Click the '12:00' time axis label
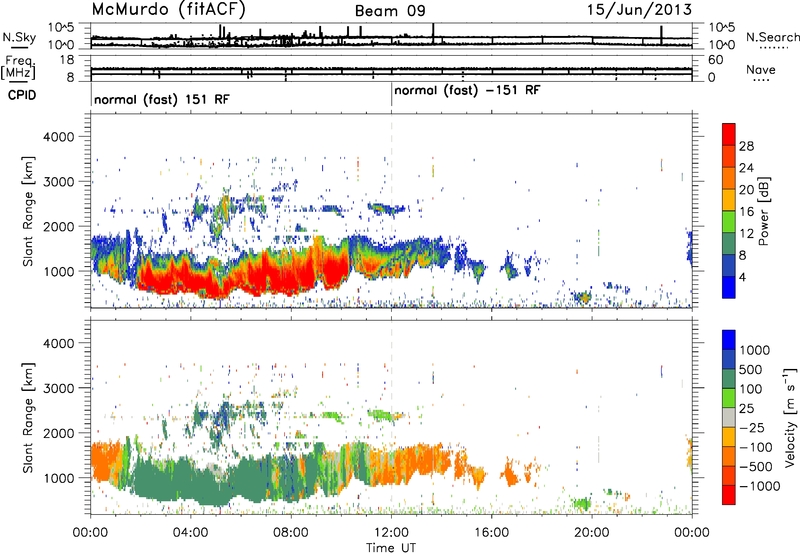Viewport: 800px width, 554px height. pos(391,533)
